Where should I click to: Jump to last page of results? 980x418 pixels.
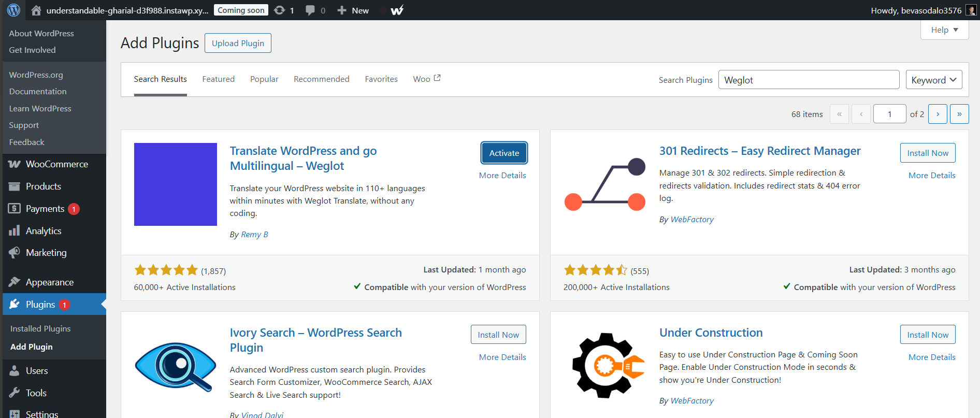[x=959, y=114]
